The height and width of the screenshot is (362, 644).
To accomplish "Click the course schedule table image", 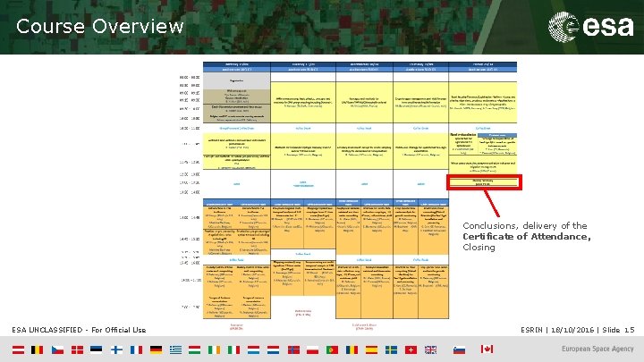I will (348, 196).
